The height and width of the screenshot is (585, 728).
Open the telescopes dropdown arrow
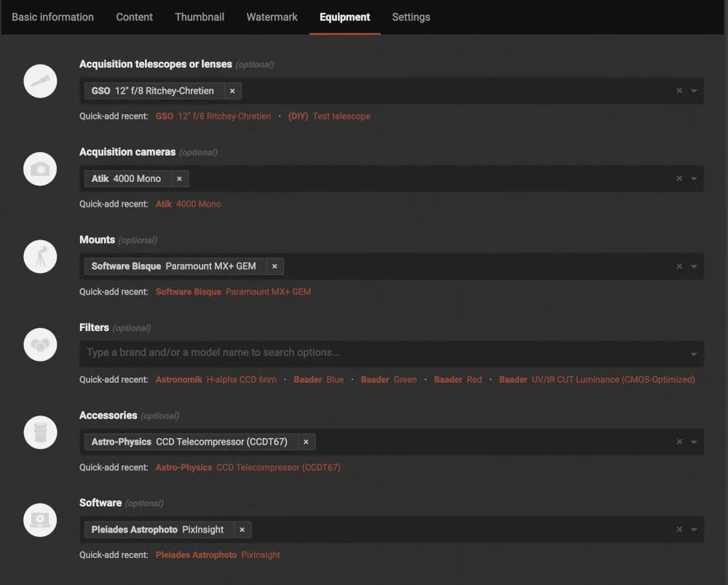tap(694, 91)
